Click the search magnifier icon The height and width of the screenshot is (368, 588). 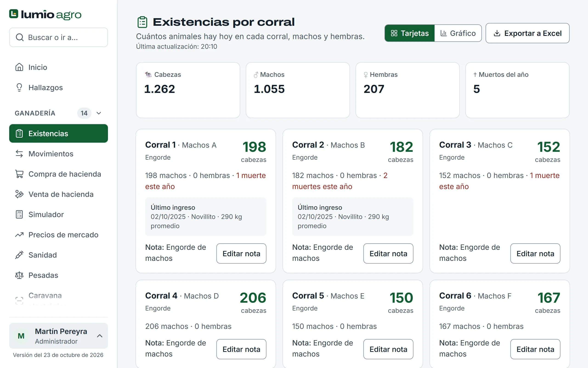click(x=20, y=37)
